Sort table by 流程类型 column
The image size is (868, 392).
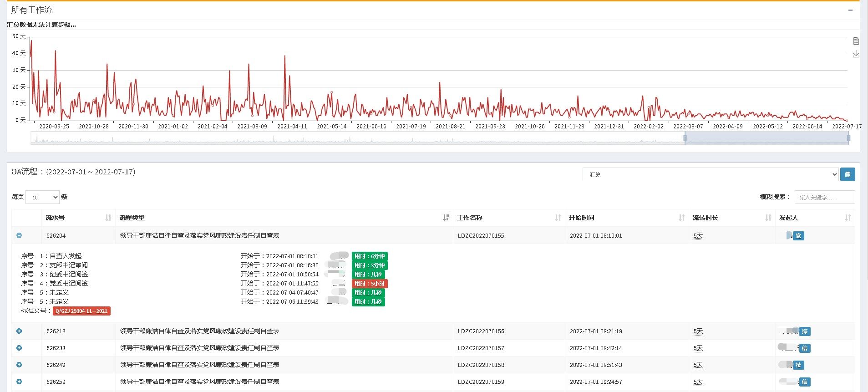pyautogui.click(x=446, y=218)
